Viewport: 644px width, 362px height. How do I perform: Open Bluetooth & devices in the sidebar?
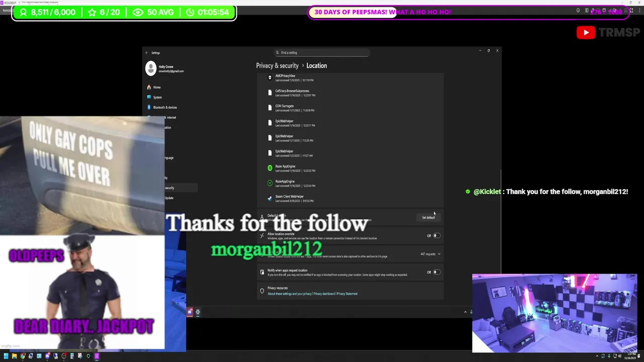point(162,107)
